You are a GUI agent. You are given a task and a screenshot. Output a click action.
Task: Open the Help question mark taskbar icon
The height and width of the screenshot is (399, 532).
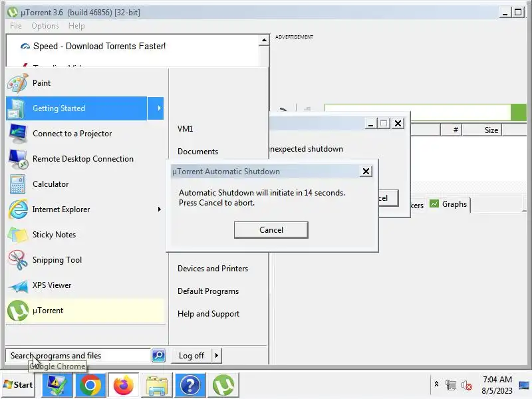click(190, 385)
